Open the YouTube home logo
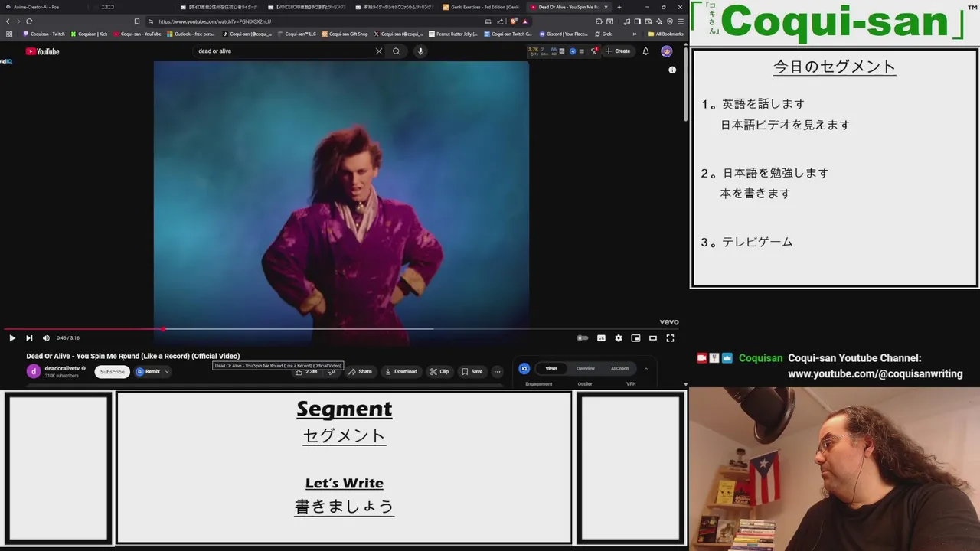The height and width of the screenshot is (551, 980). [x=42, y=51]
